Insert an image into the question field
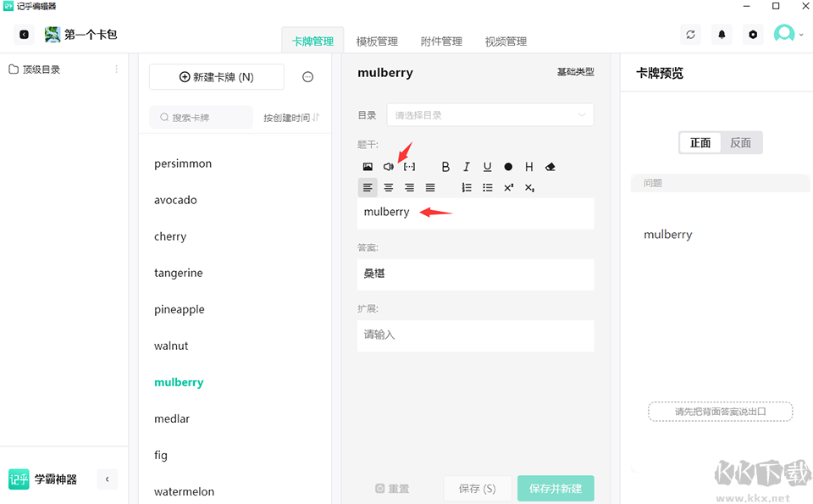 (368, 166)
